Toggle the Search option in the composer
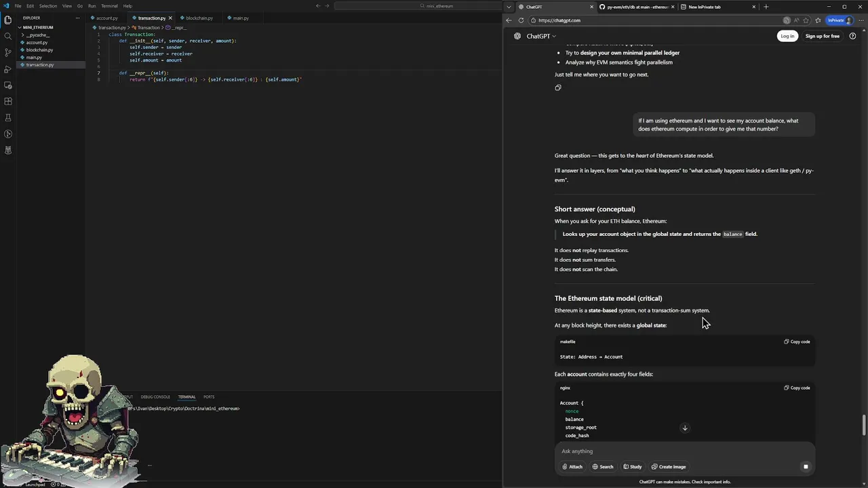Screen dimensions: 868x488 [603, 466]
